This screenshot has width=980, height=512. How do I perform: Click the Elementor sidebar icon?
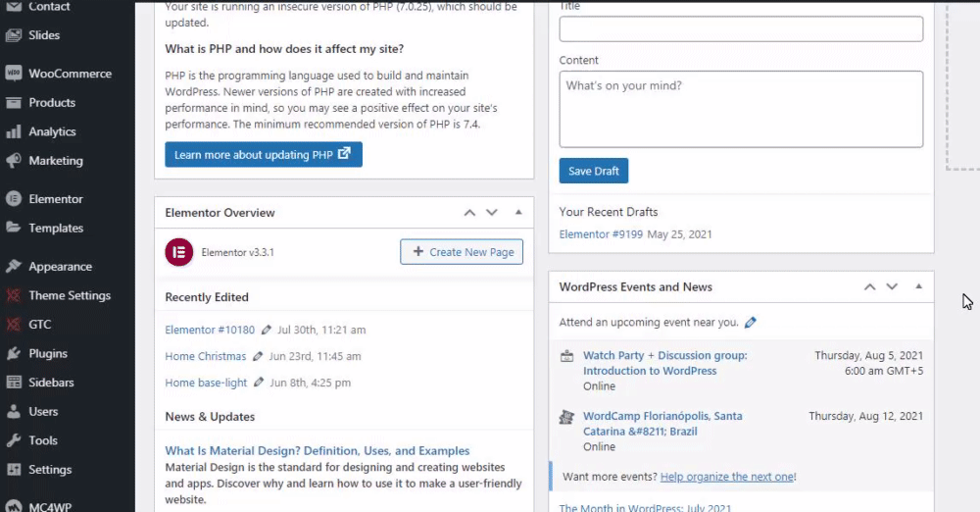tap(13, 198)
